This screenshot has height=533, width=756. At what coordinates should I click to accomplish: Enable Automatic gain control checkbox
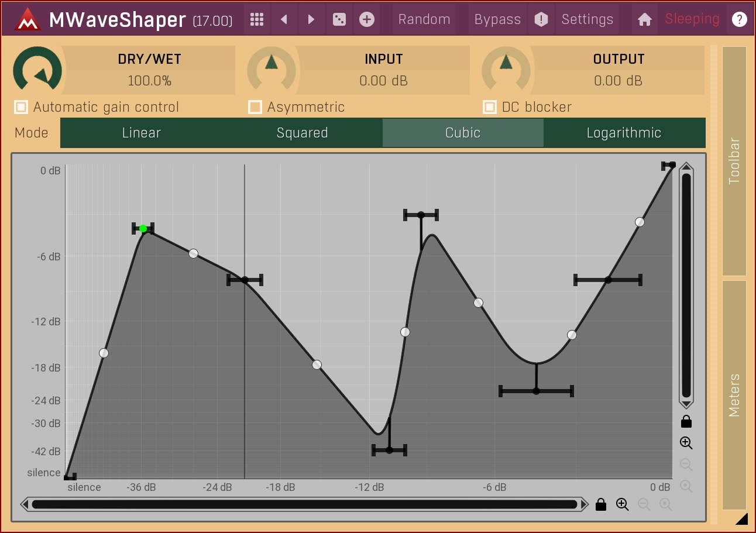point(22,107)
